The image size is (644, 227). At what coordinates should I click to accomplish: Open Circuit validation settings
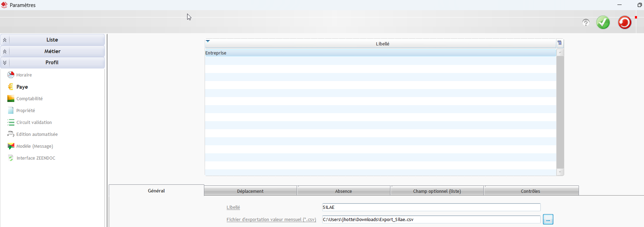click(34, 123)
